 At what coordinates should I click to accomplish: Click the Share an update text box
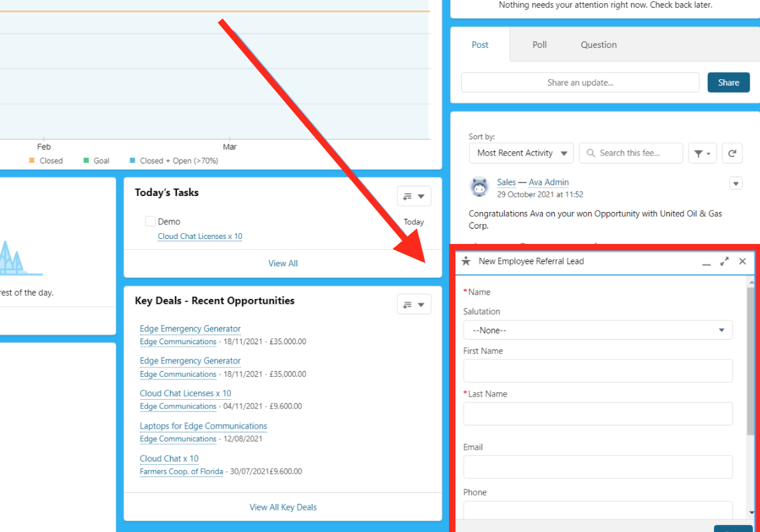coord(580,82)
